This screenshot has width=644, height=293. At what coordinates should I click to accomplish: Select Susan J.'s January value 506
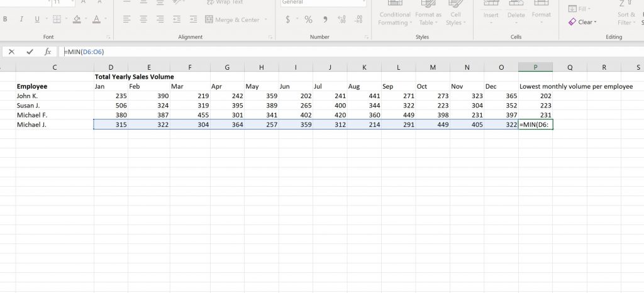pos(111,106)
